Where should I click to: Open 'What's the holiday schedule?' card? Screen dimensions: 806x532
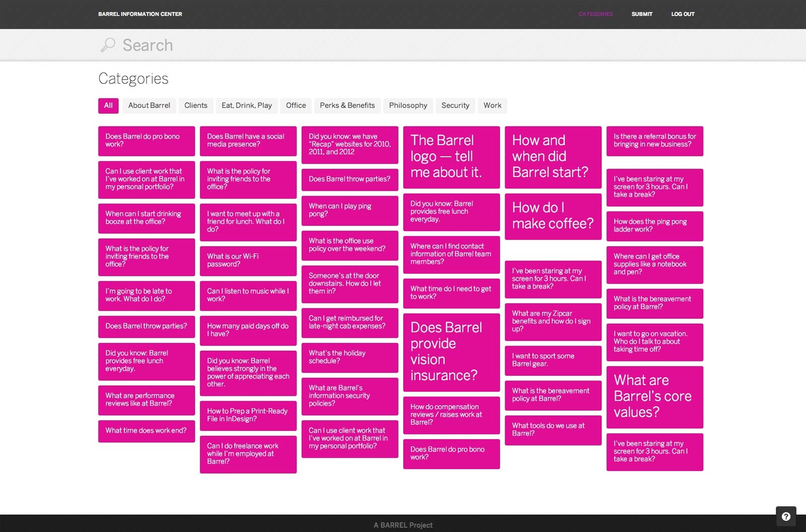coord(350,357)
